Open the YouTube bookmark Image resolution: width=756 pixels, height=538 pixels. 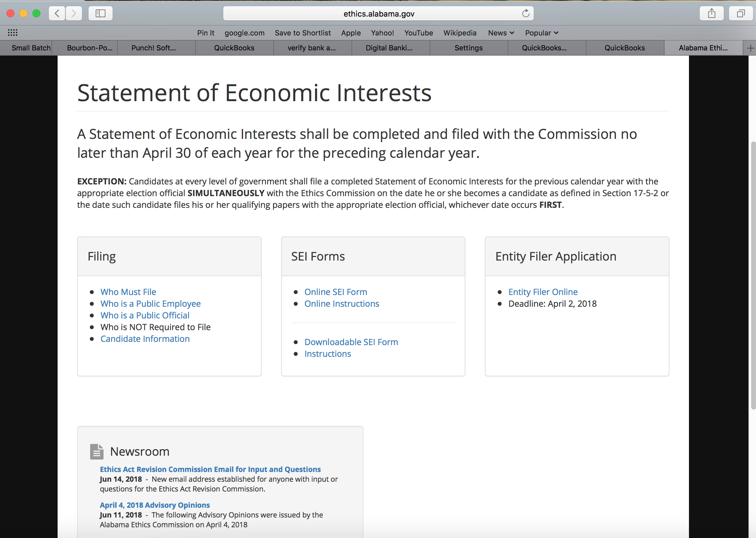point(419,33)
